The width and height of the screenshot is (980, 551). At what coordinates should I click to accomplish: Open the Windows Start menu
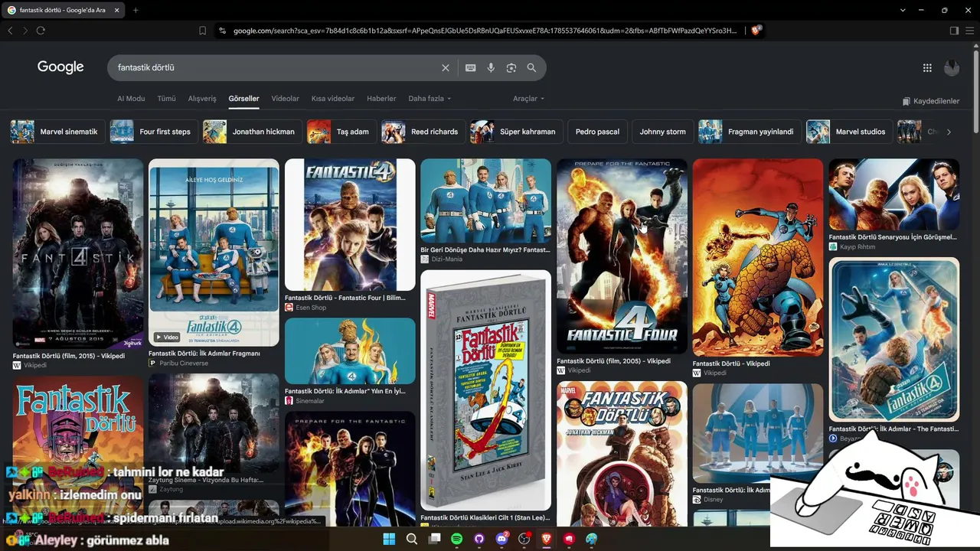[x=389, y=539]
